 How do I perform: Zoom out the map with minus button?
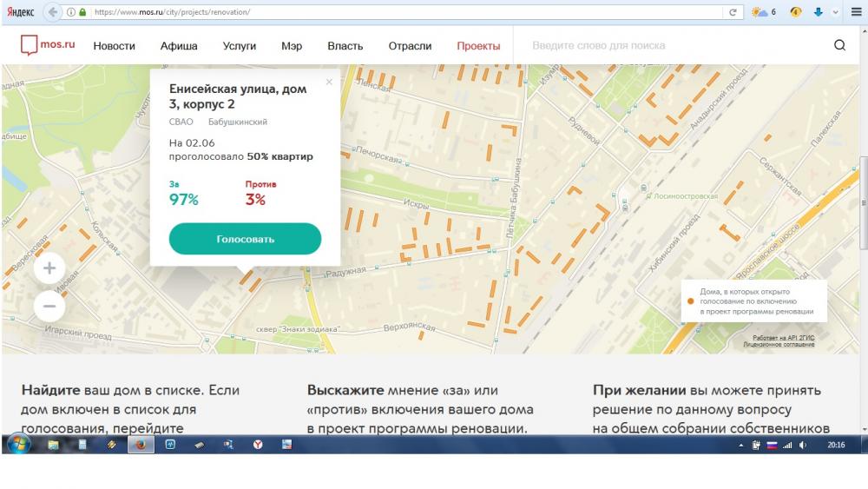point(49,306)
